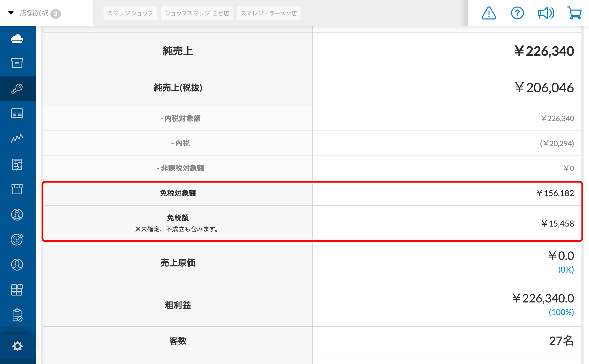Viewport: 589px width, 364px height.
Task: Open the receipt search icon in sidebar
Action: click(x=17, y=164)
